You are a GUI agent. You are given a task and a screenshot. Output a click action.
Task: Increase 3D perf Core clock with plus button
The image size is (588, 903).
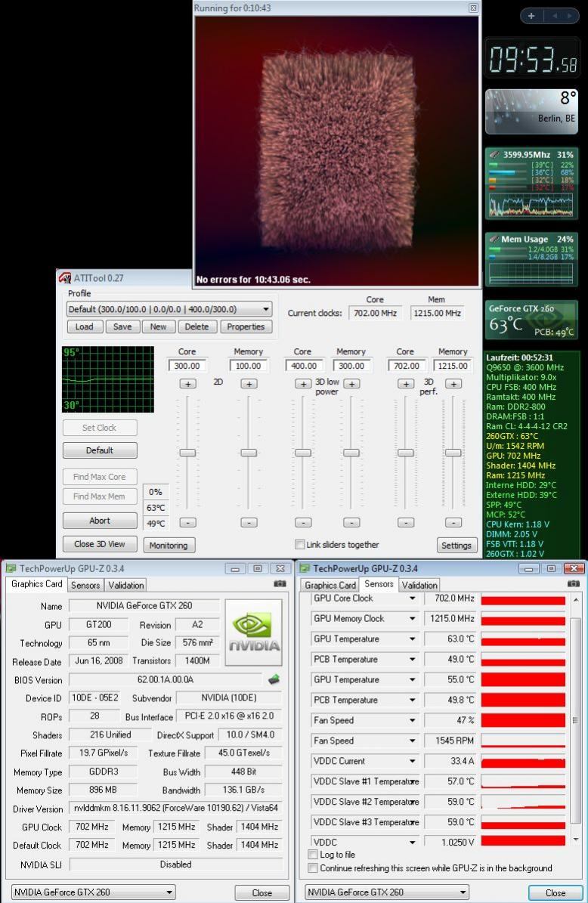point(406,384)
